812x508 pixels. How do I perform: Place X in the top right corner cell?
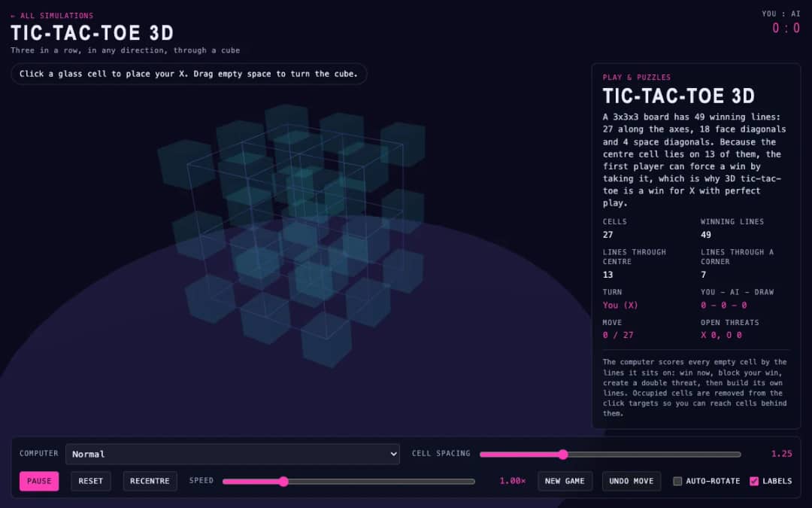403,144
